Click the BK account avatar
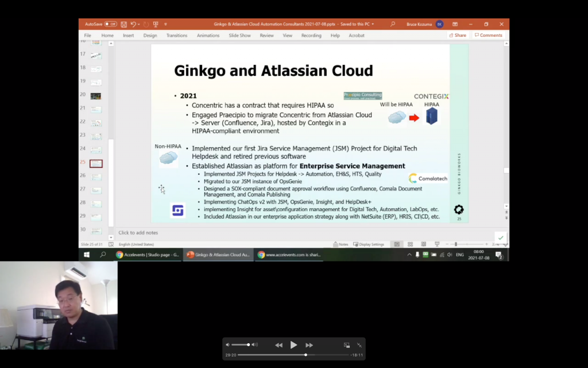 (439, 24)
